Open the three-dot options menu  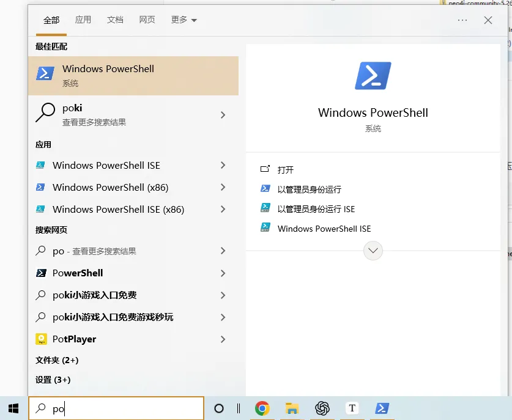click(462, 20)
